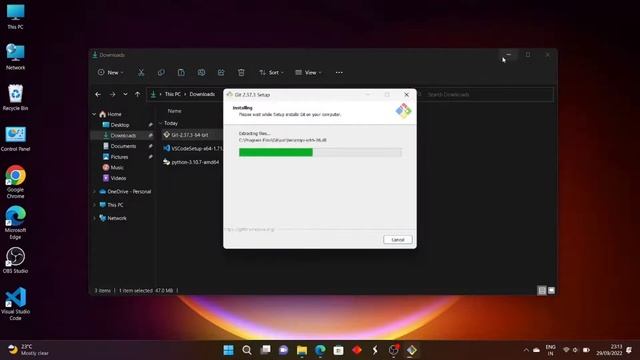
Task: Select Documents in navigation pane
Action: pos(122,146)
